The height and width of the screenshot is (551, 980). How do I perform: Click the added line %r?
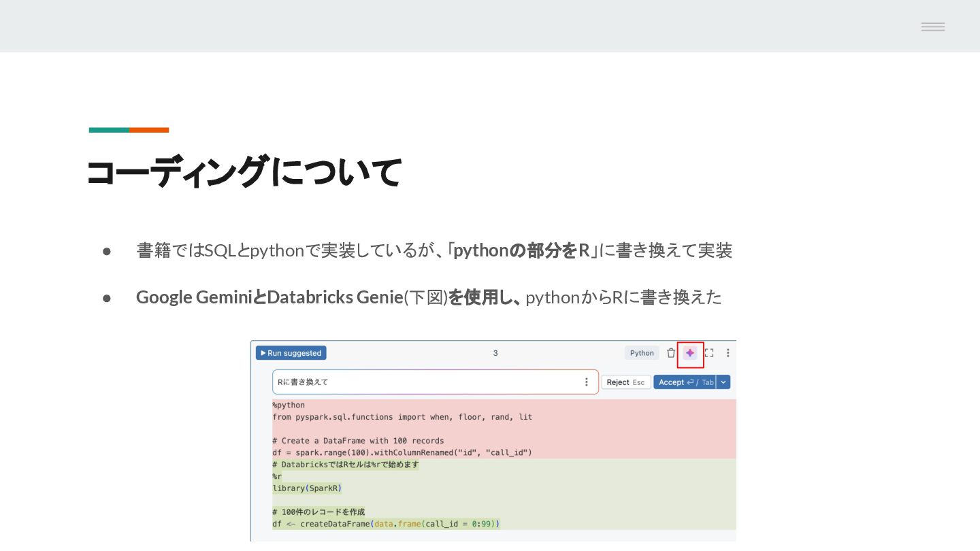point(277,476)
